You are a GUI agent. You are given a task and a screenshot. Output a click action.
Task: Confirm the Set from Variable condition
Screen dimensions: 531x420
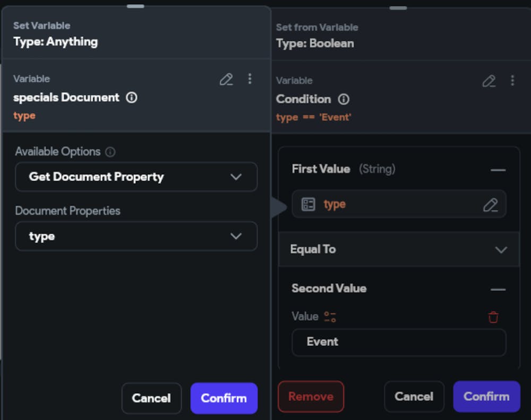[486, 397]
